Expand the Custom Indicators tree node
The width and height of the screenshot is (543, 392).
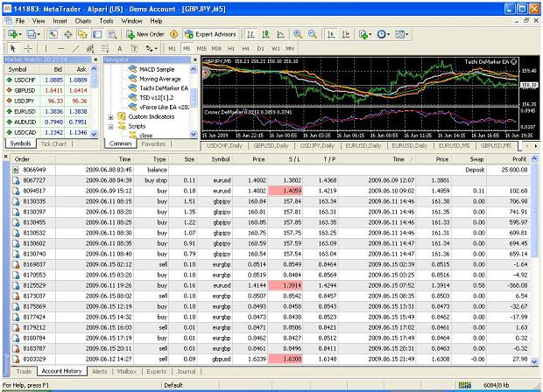pos(111,117)
